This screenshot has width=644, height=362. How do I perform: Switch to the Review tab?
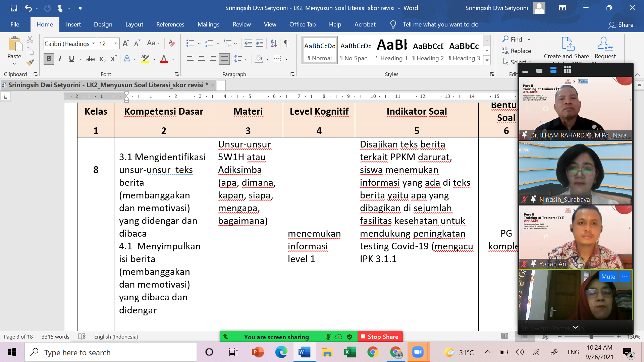241,24
